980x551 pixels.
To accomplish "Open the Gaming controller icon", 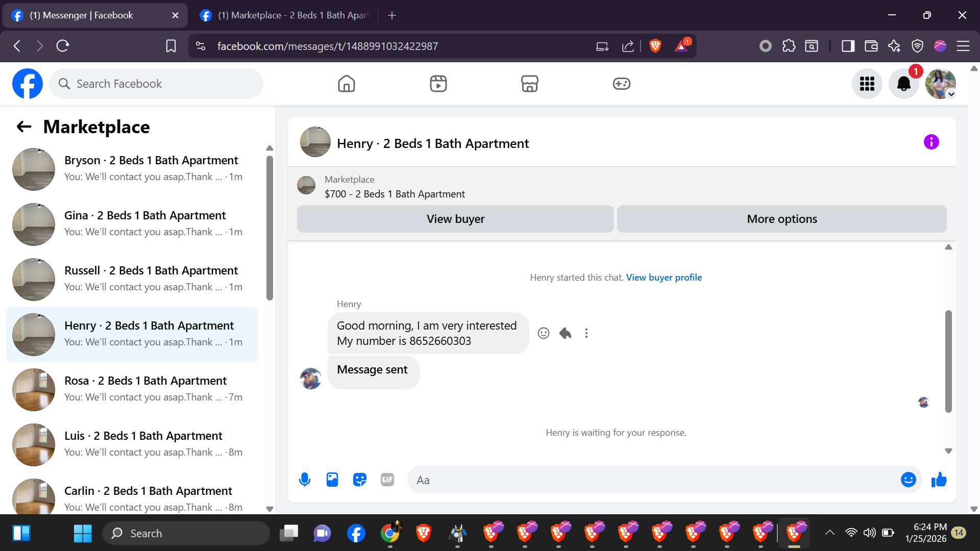I will point(622,84).
